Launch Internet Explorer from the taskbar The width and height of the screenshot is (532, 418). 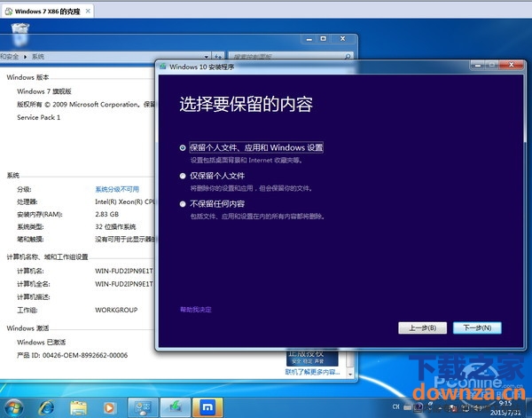point(46,407)
